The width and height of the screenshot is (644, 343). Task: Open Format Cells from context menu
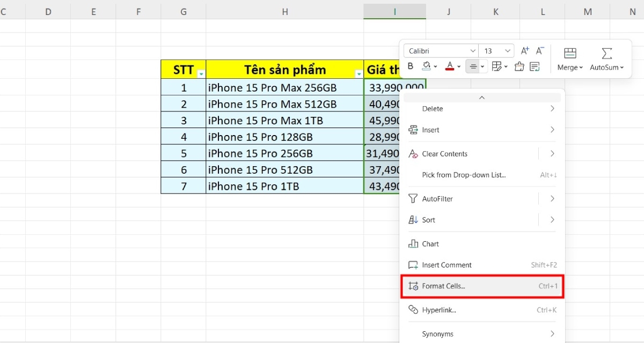482,286
